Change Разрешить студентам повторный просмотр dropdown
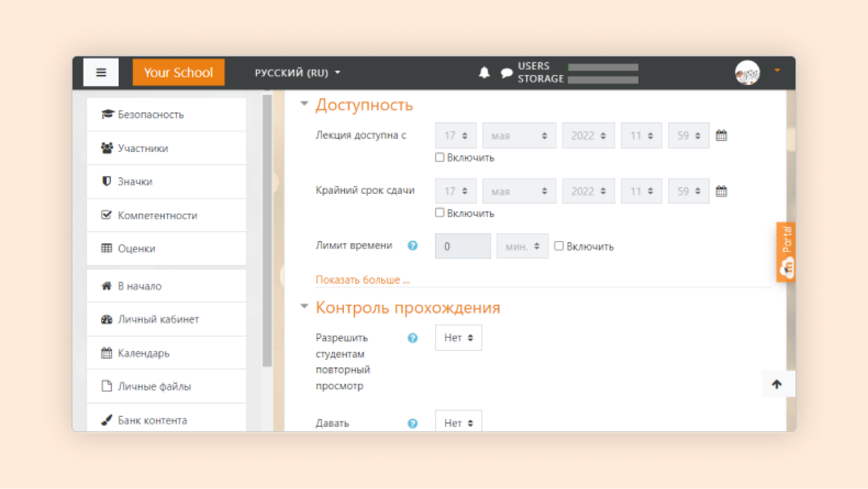868x489 pixels. click(457, 337)
